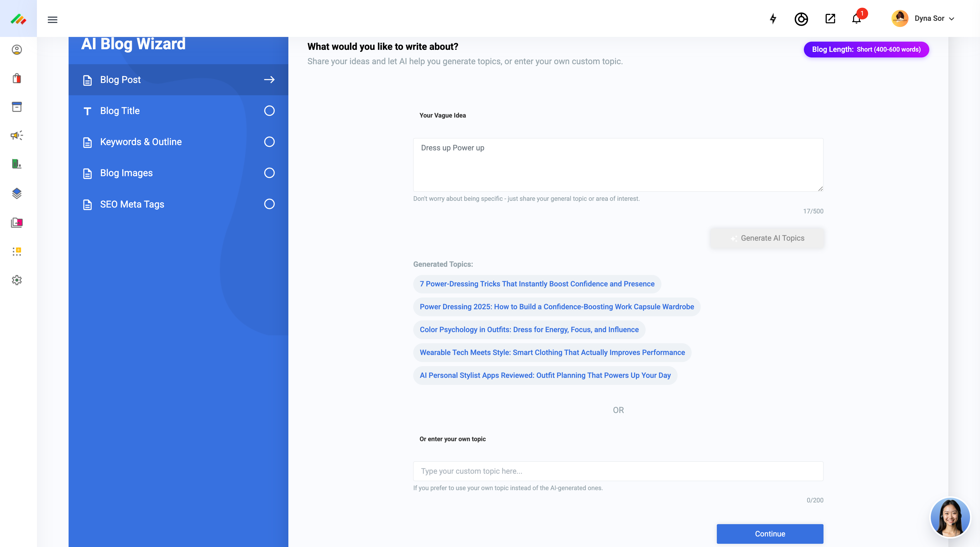Image resolution: width=980 pixels, height=547 pixels.
Task: Click the AI Blog Wizard heading
Action: coord(133,44)
